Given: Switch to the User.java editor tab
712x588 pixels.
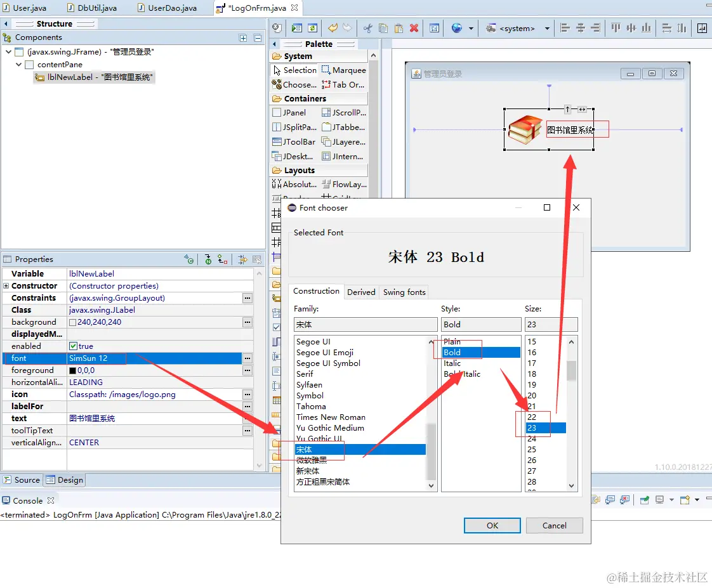Looking at the screenshot, I should tap(25, 8).
